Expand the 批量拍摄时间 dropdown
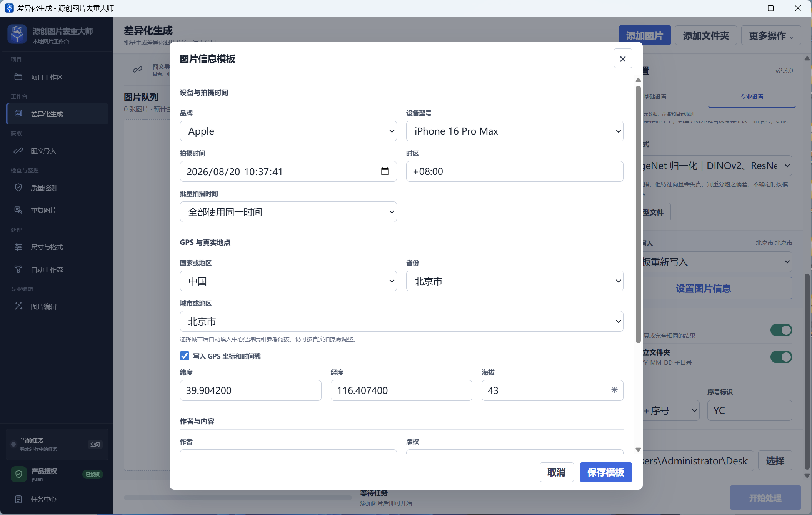Image resolution: width=812 pixels, height=515 pixels. pos(288,212)
